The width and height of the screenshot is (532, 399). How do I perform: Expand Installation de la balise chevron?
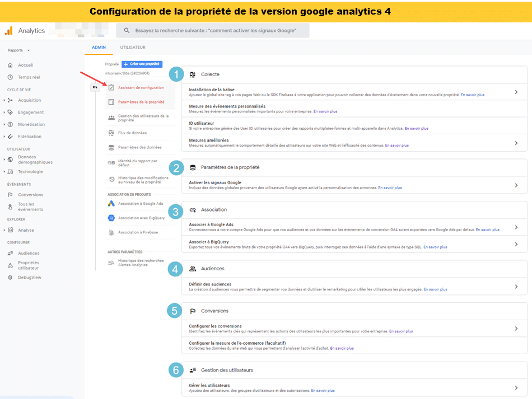tap(516, 92)
